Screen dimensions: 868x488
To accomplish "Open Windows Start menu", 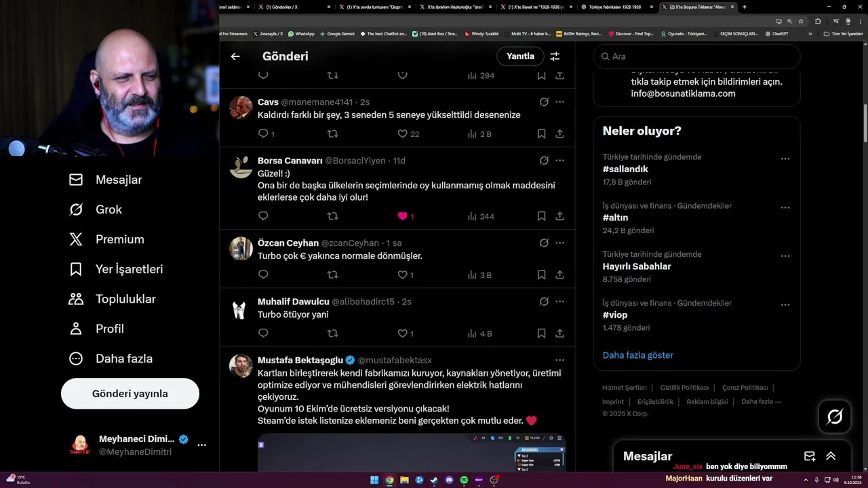I will 374,480.
